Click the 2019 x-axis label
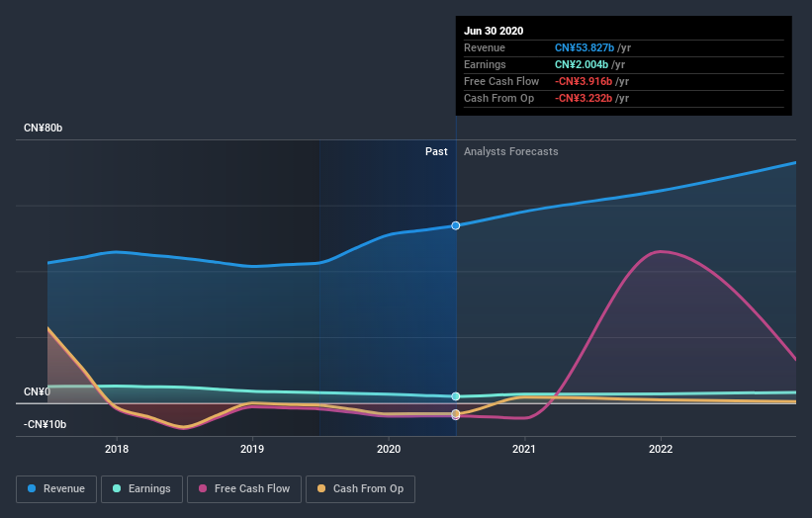Image resolution: width=812 pixels, height=518 pixels. (252, 449)
